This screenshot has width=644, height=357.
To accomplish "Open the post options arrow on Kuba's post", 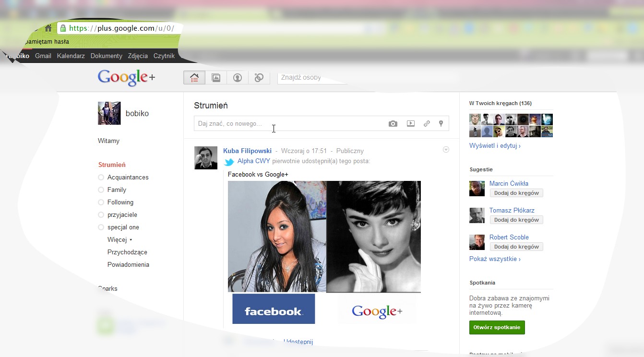I will pyautogui.click(x=446, y=150).
